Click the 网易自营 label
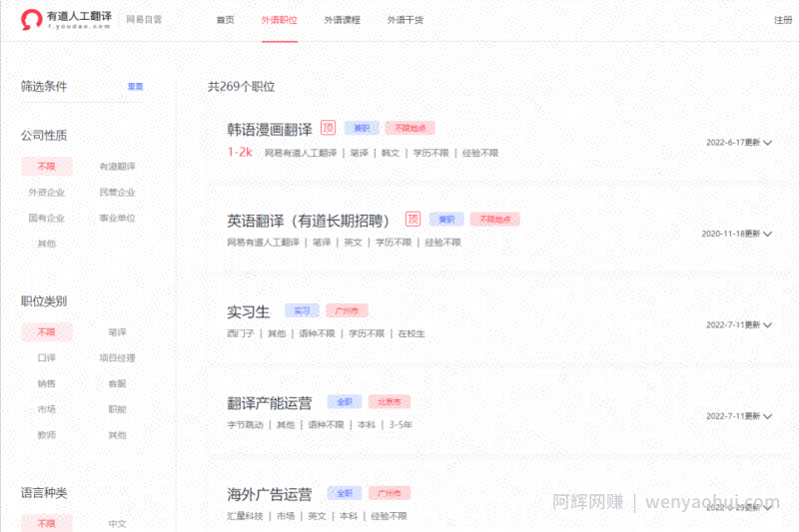 [x=144, y=19]
